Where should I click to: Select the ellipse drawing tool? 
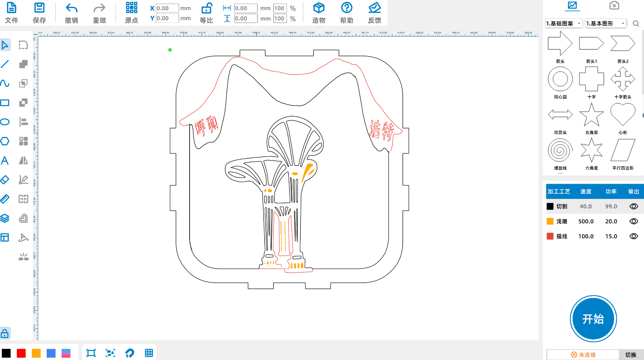click(5, 122)
